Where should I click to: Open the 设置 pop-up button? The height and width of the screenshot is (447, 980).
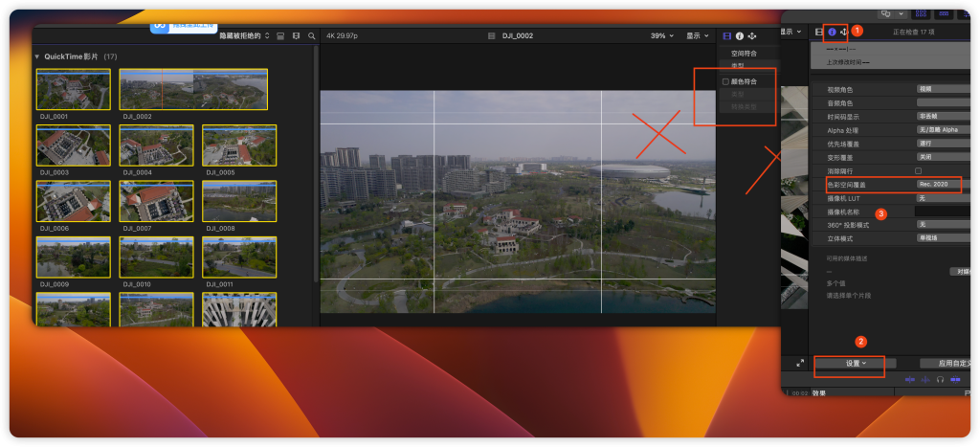(x=856, y=363)
